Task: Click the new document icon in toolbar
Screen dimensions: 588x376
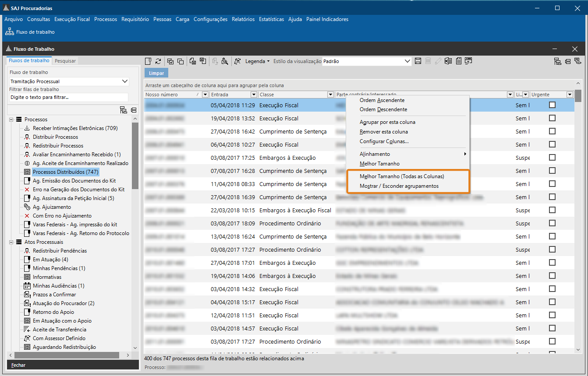Action: (148, 61)
